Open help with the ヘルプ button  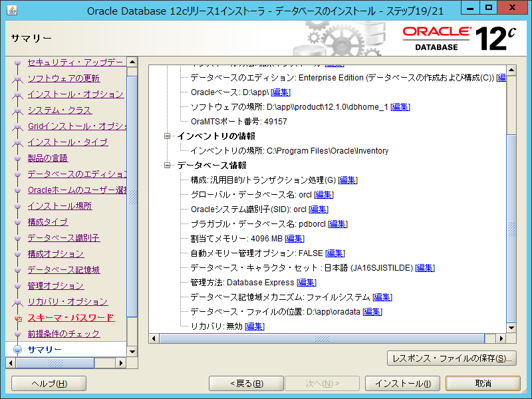49,384
